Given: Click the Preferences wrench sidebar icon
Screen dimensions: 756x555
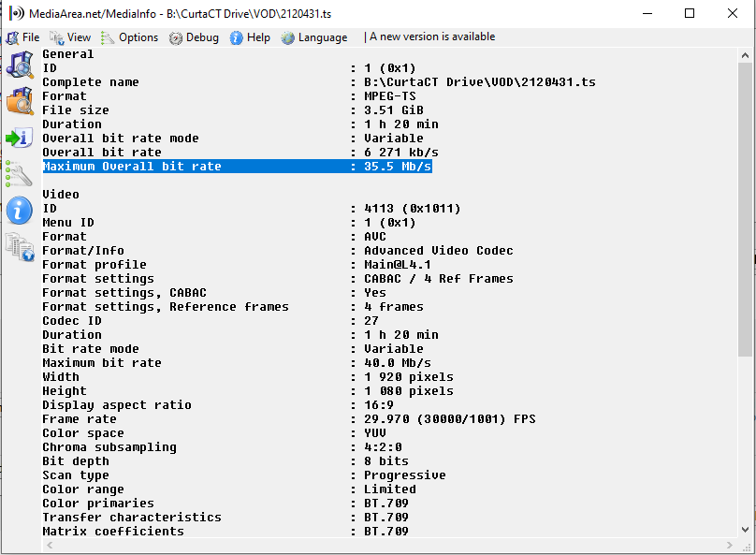Looking at the screenshot, I should pyautogui.click(x=19, y=173).
